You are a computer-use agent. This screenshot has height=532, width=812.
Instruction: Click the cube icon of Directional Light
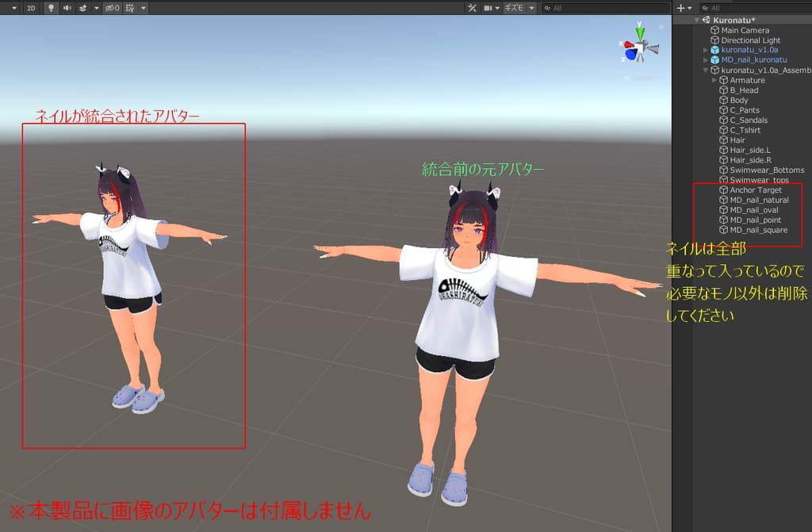[714, 40]
